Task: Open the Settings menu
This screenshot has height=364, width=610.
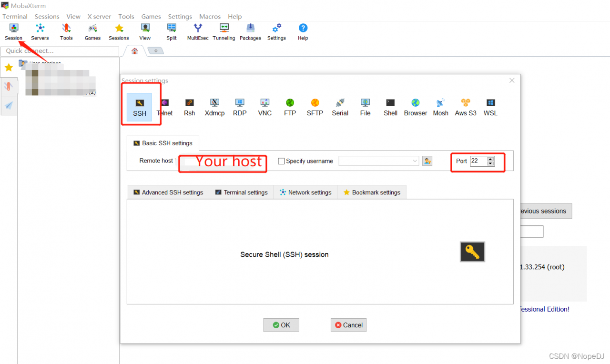Action: pyautogui.click(x=180, y=16)
